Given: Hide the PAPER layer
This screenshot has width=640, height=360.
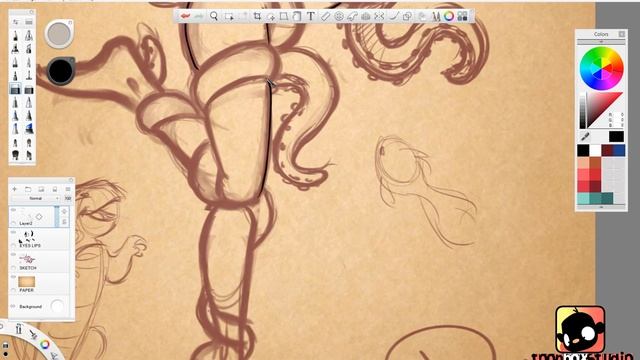Looking at the screenshot, I should [13, 277].
